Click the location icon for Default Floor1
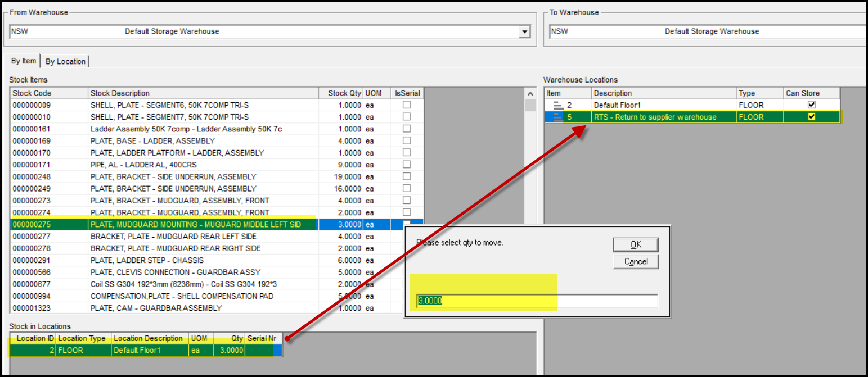Image resolution: width=868 pixels, height=377 pixels. pyautogui.click(x=558, y=105)
